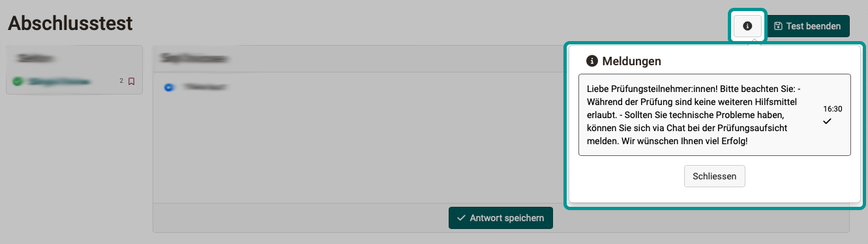Toggle the bookmark icon in left panel
868x244 pixels.
click(131, 82)
